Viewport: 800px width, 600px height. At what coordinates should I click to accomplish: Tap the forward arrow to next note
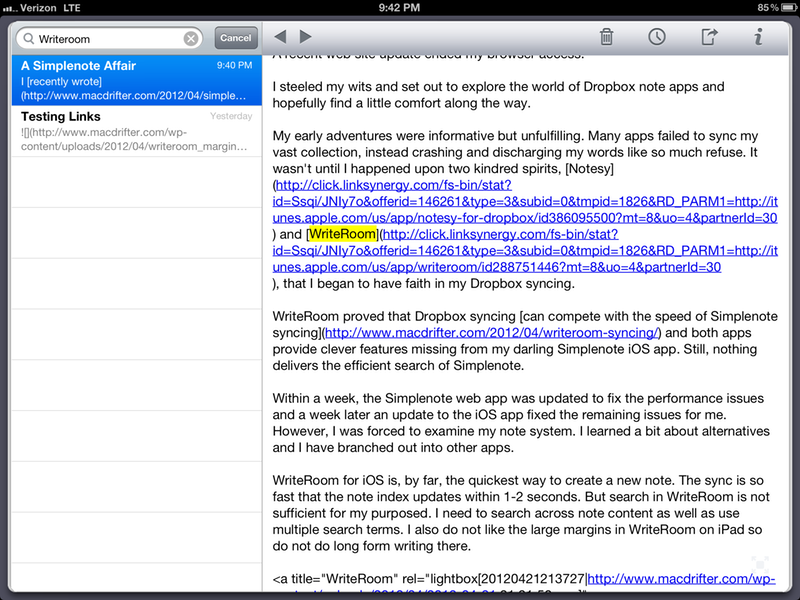click(x=306, y=37)
